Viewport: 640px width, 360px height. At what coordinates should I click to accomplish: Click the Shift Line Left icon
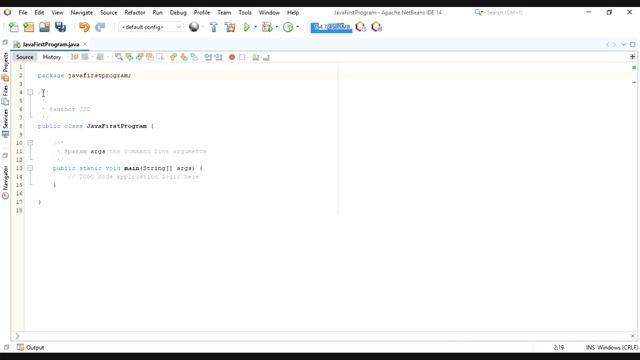(208, 57)
